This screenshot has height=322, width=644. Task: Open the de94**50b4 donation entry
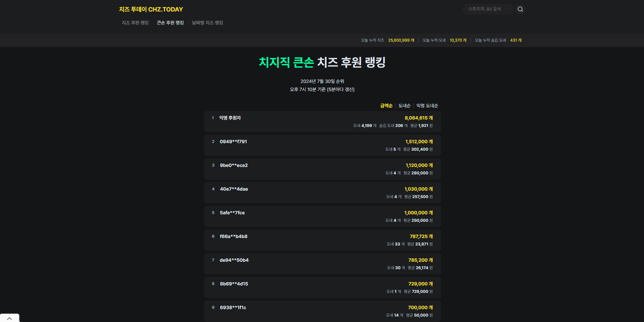tap(322, 263)
